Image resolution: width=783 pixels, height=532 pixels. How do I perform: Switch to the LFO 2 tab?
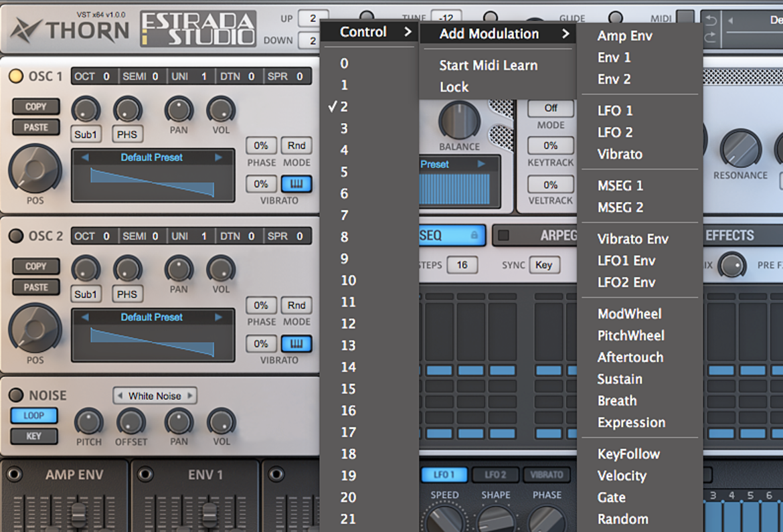(495, 474)
